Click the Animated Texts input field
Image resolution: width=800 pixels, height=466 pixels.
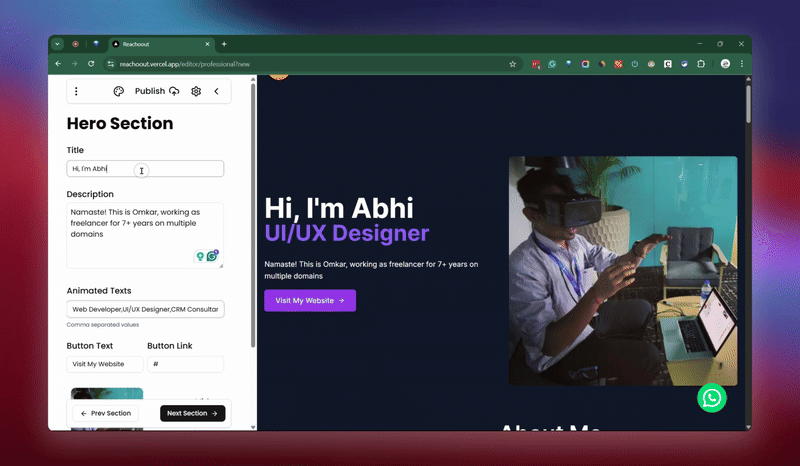pos(145,309)
